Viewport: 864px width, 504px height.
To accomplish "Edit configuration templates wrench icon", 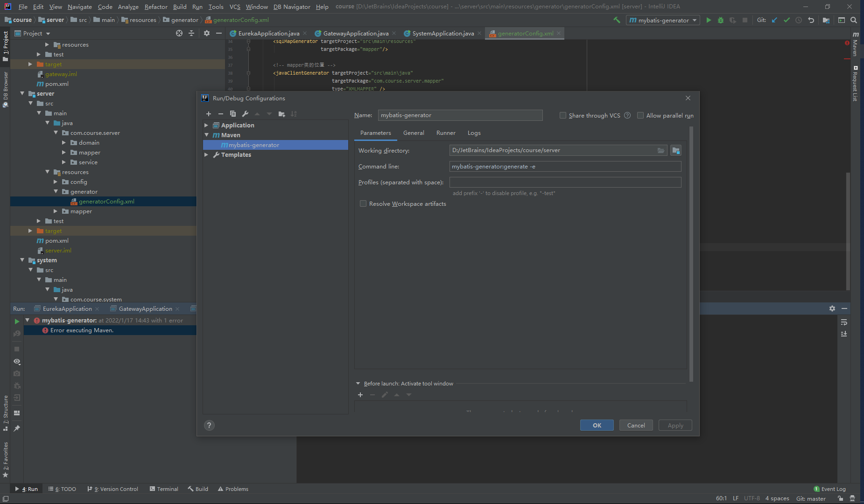I will pos(245,114).
